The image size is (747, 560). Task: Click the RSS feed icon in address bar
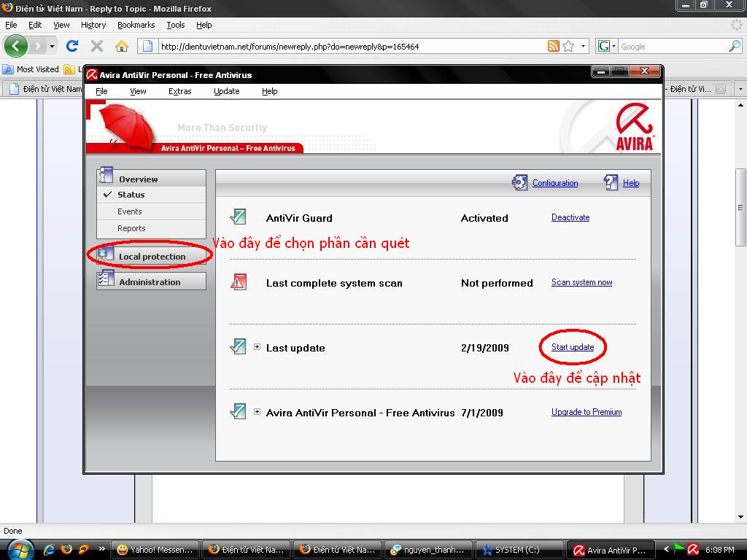(x=553, y=46)
